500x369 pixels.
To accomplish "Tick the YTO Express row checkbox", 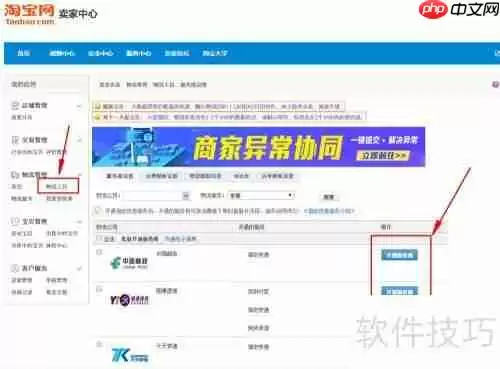I will [x=99, y=289].
